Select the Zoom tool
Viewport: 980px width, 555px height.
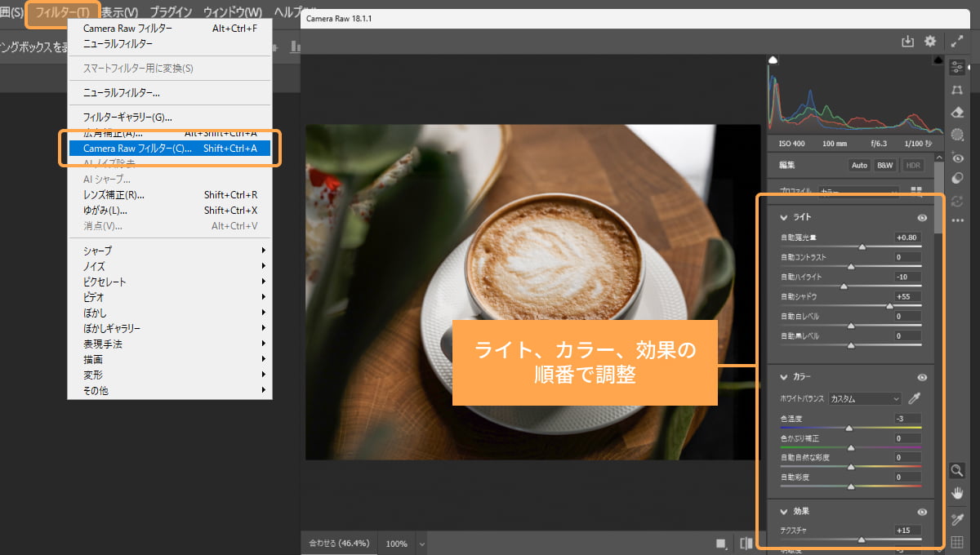pos(957,470)
